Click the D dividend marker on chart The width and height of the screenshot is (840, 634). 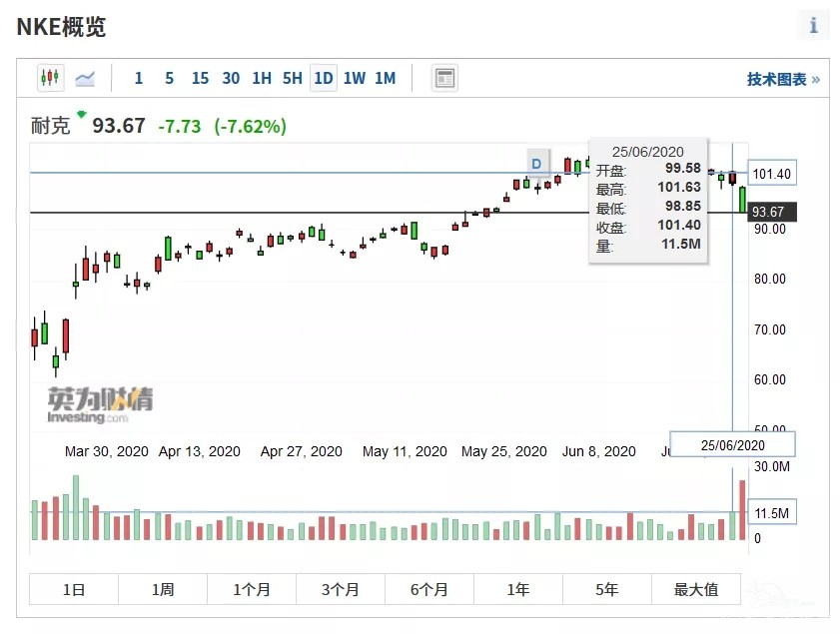pyautogui.click(x=537, y=163)
